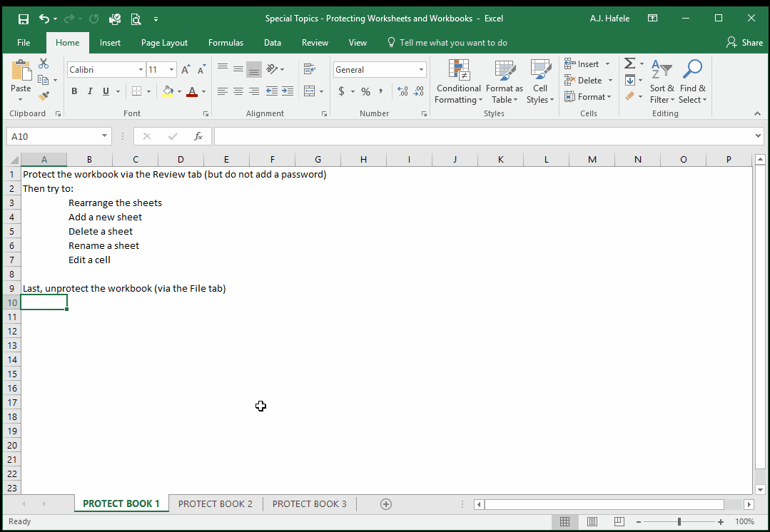Apply Percent Style format
This screenshot has height=532, width=770.
(365, 91)
